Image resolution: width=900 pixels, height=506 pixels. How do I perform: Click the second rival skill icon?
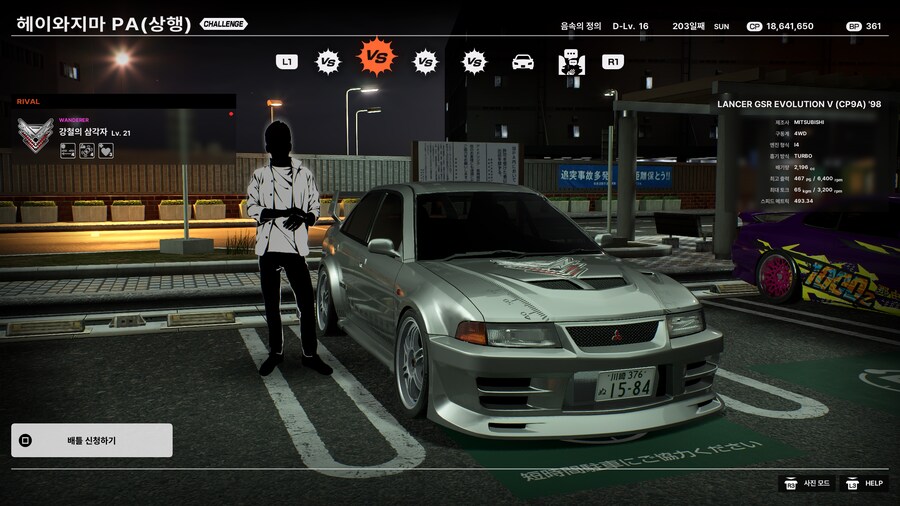(86, 151)
